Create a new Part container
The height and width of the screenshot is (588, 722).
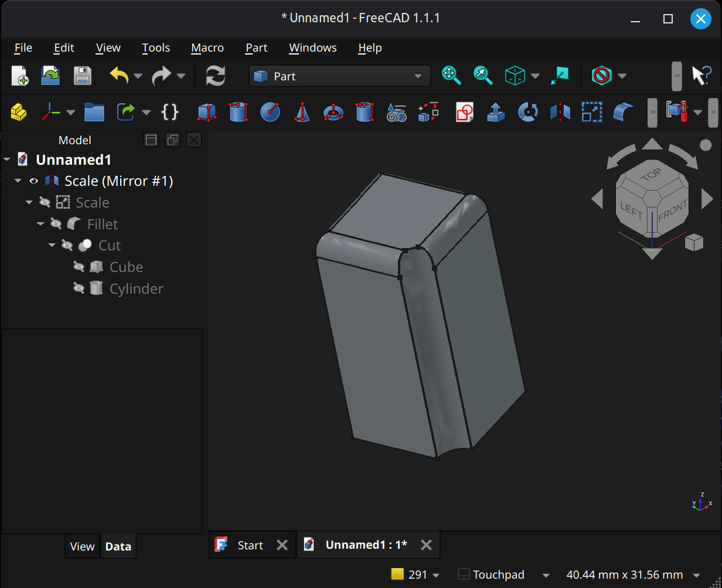19,111
